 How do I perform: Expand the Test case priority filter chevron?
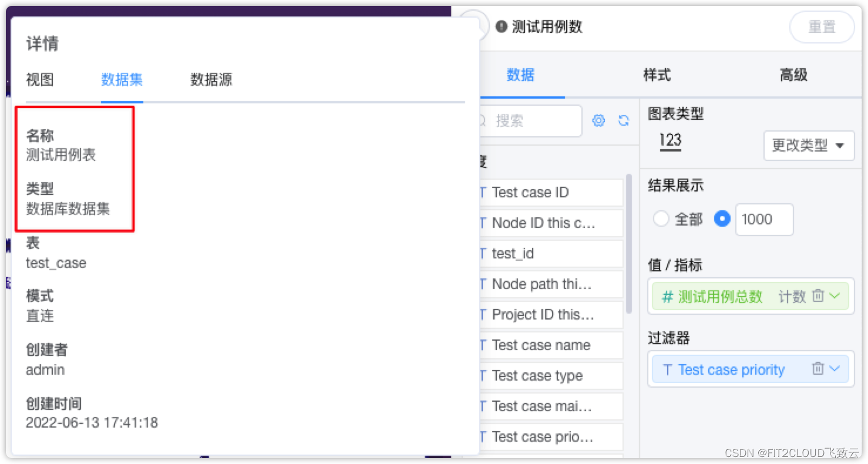click(x=835, y=369)
